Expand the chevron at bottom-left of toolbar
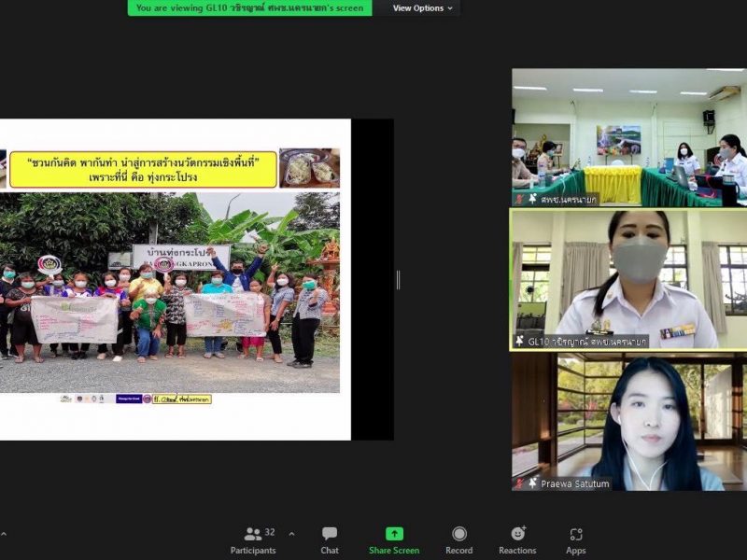The width and height of the screenshot is (747, 560). (3, 534)
